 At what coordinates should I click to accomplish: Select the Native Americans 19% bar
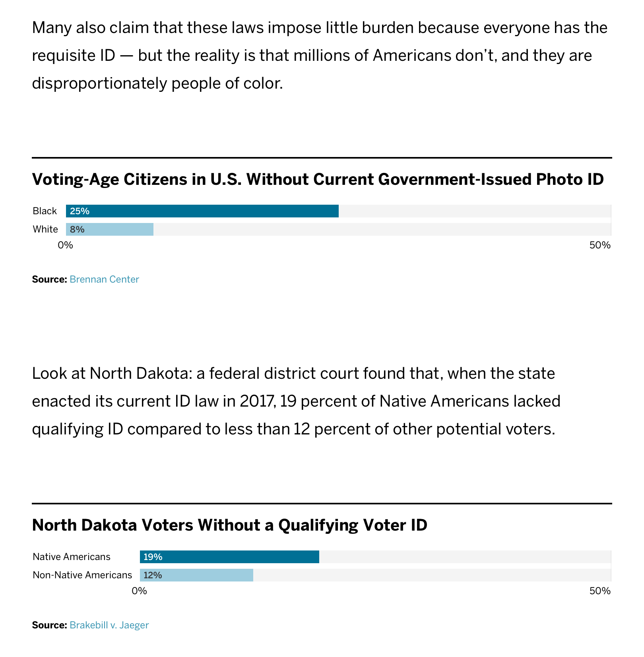pos(229,557)
